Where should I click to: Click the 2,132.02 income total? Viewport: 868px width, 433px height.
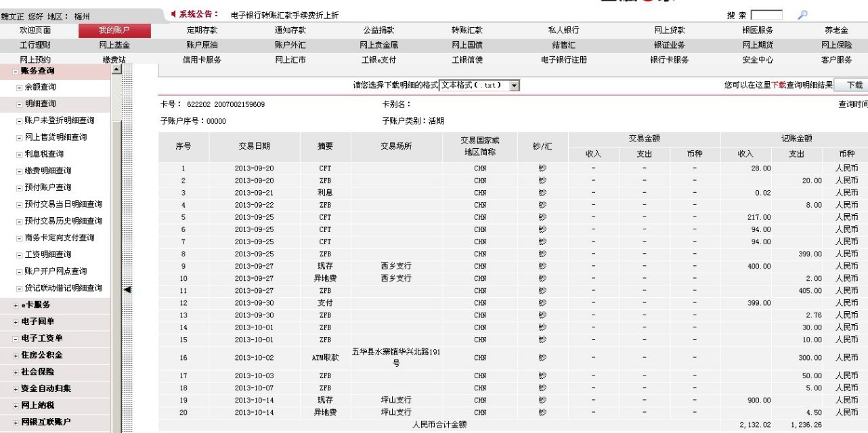[x=755, y=425]
